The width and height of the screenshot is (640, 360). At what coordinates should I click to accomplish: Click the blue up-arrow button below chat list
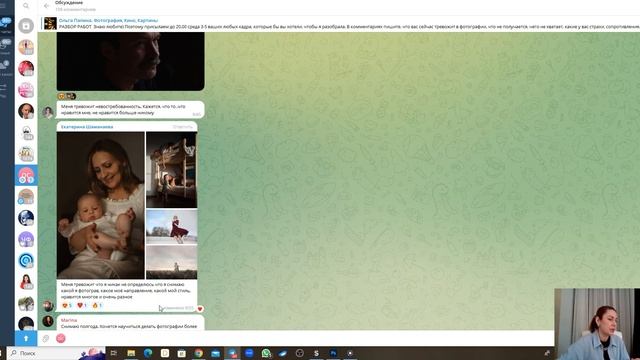click(x=26, y=338)
